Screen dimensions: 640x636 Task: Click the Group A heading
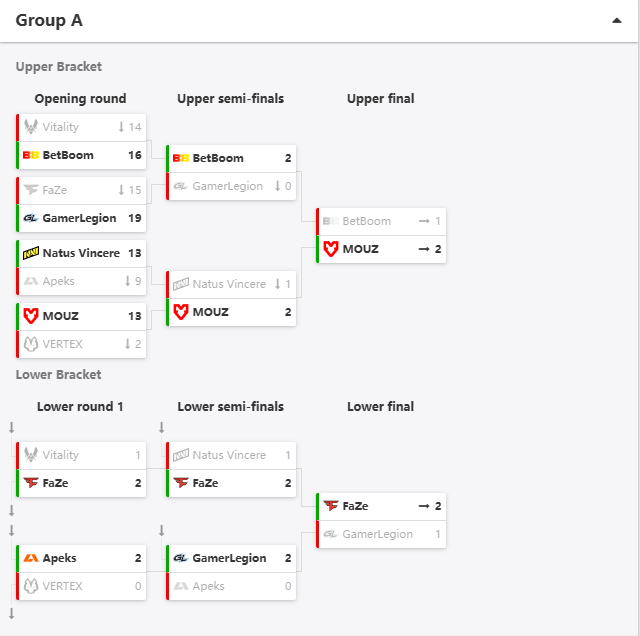click(x=49, y=20)
